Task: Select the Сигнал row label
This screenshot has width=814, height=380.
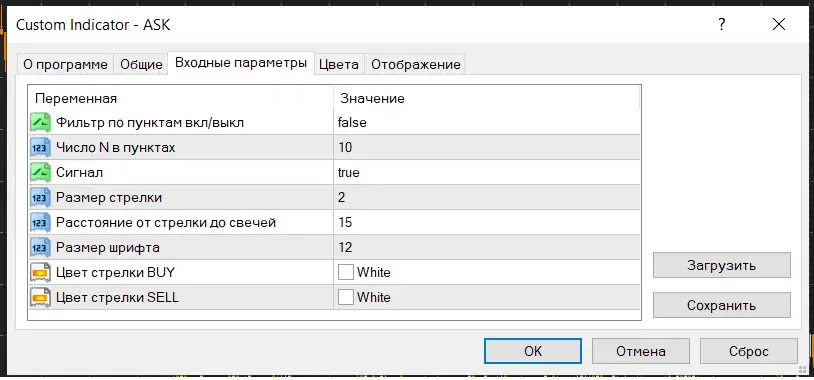Action: (79, 172)
